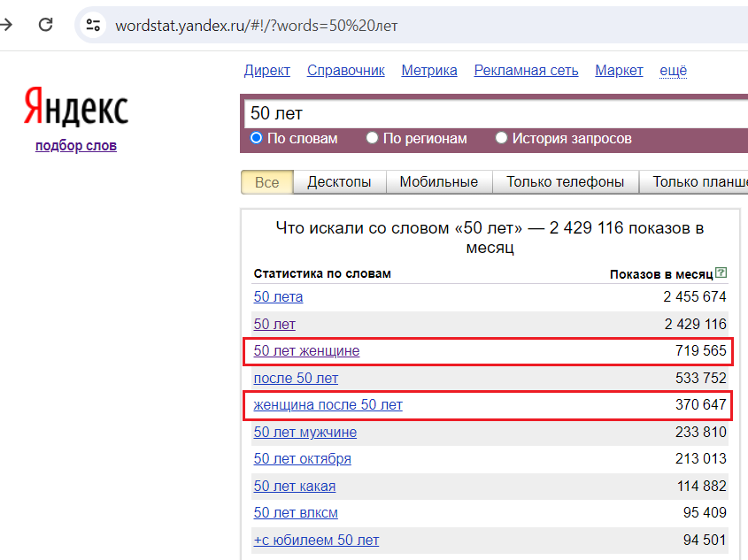Expand the ещё services menu
This screenshot has height=560, width=748.
[x=673, y=71]
